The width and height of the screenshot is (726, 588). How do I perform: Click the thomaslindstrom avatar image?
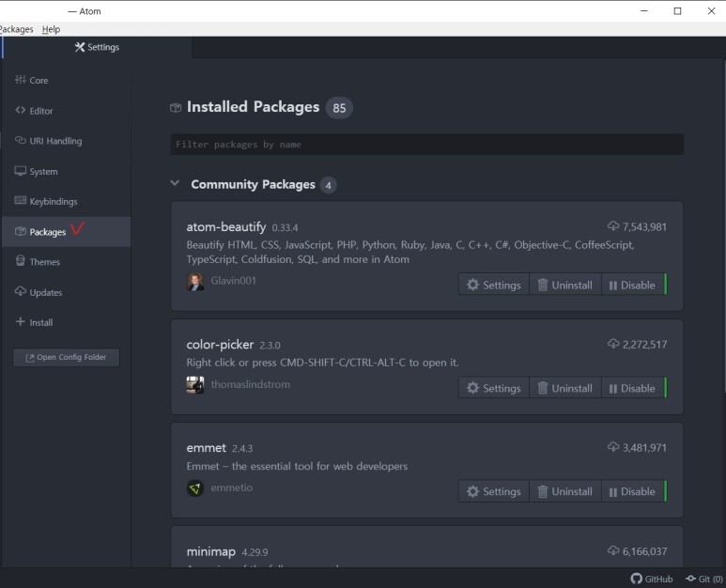[195, 385]
